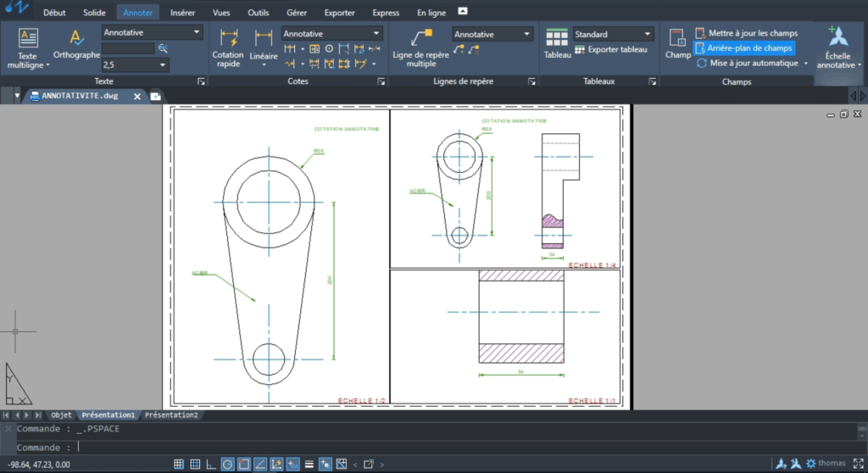Screen dimensions: 868x473
Task: Open the Linéaire dimension dropdown arrow
Action: pyautogui.click(x=264, y=65)
